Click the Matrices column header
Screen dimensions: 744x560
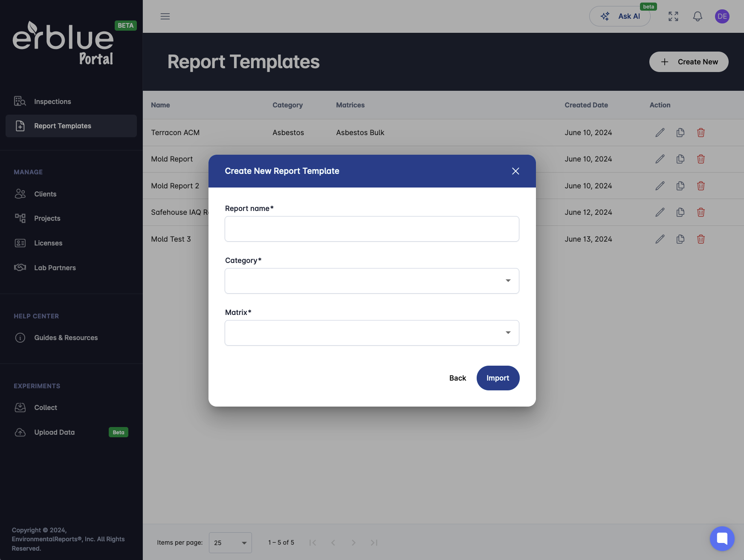click(x=350, y=105)
